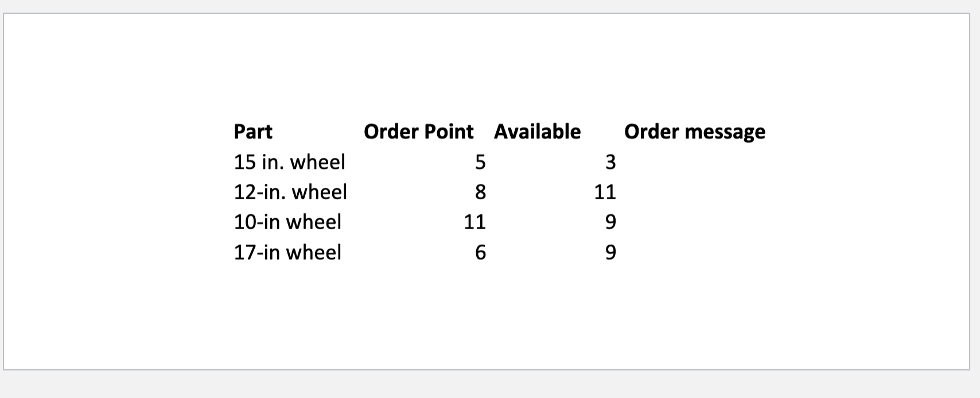This screenshot has width=980, height=398.
Task: Click order point value 5
Action: pyautogui.click(x=480, y=163)
